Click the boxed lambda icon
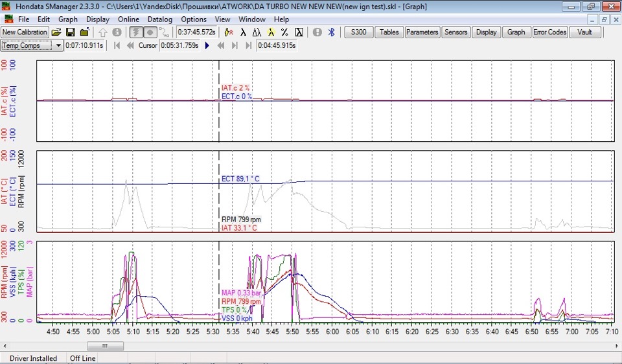This screenshot has height=364, width=622. click(x=299, y=32)
